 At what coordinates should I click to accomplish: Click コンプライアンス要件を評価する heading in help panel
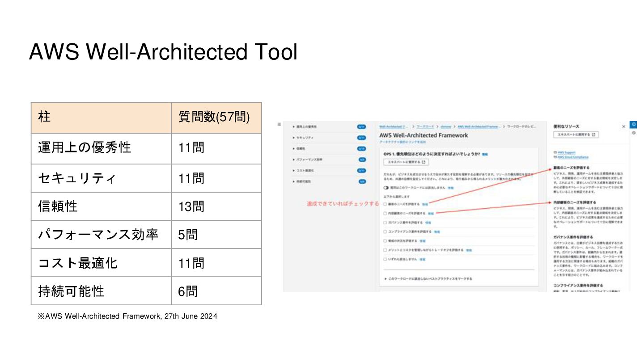578,285
